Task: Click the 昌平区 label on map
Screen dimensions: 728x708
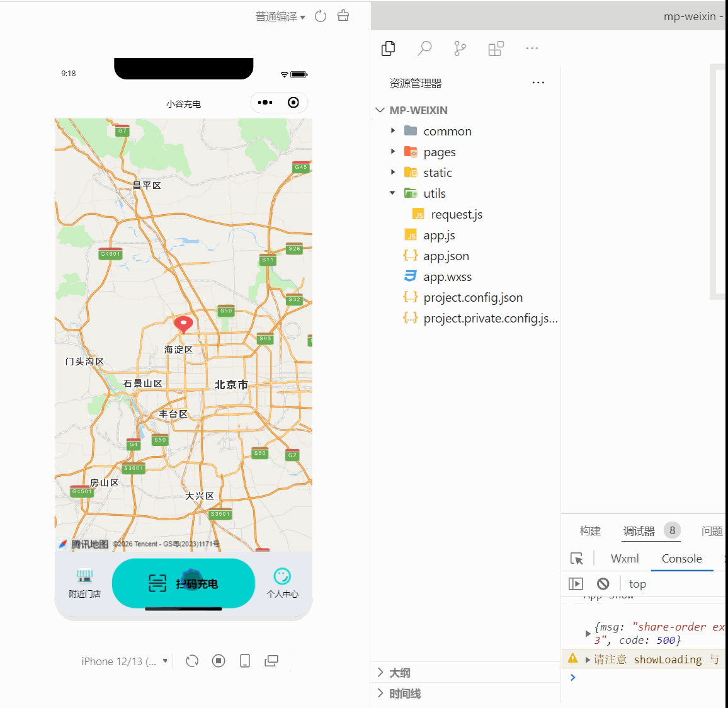Action: pyautogui.click(x=147, y=185)
